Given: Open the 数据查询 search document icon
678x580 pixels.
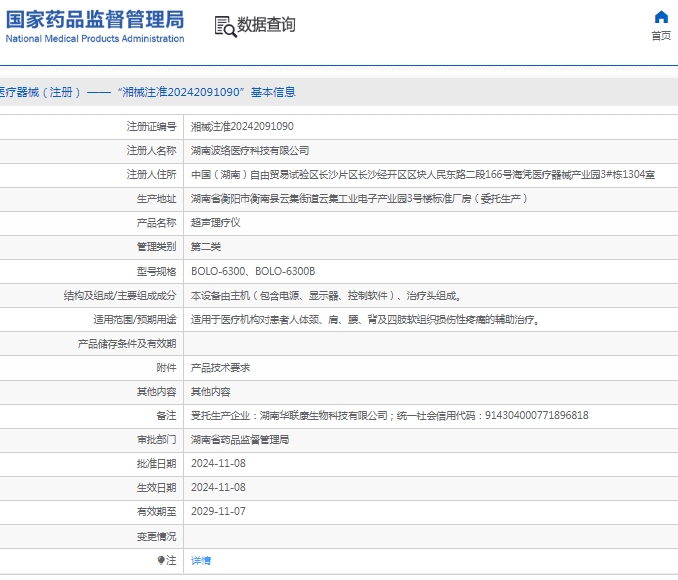Looking at the screenshot, I should pos(226,26).
